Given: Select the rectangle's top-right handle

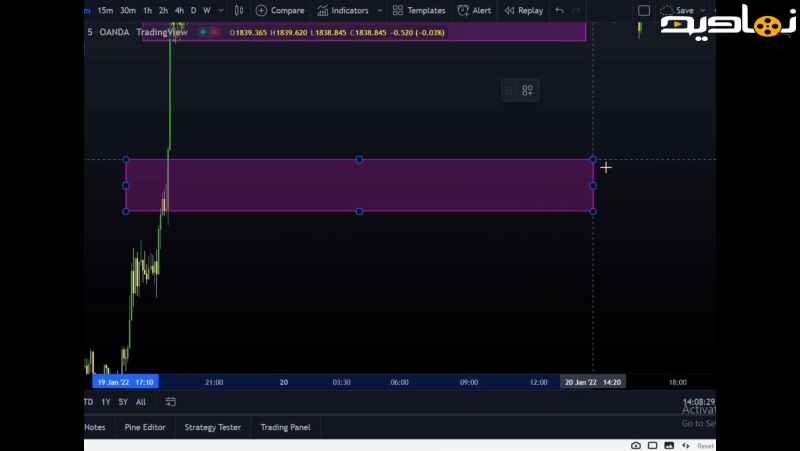Looking at the screenshot, I should (x=593, y=160).
